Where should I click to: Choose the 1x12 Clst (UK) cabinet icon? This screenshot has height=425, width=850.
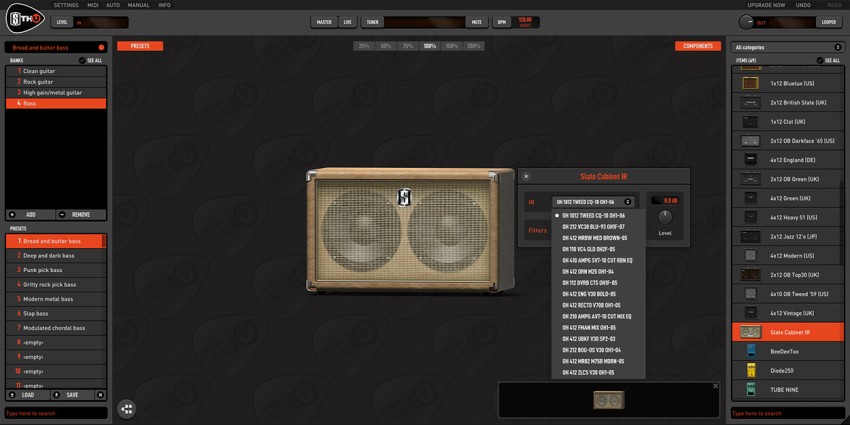pos(751,121)
